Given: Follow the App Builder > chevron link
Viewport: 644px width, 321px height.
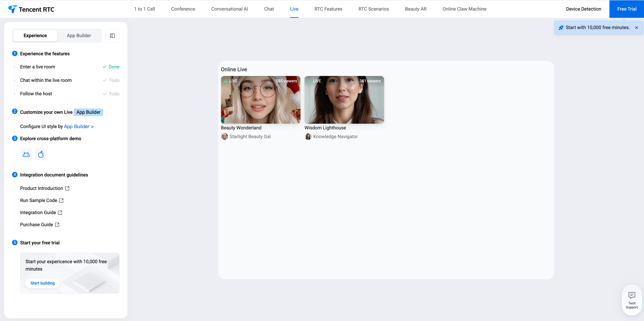Looking at the screenshot, I should pyautogui.click(x=79, y=127).
